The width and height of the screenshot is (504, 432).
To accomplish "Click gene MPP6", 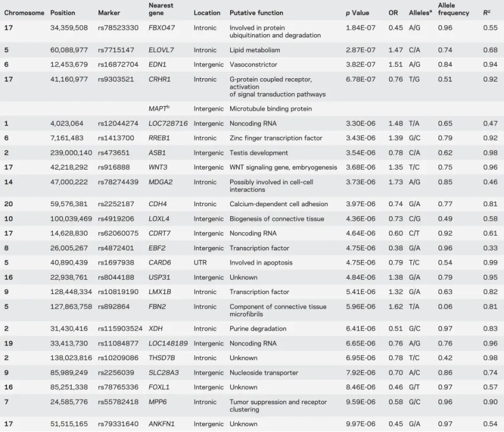I will (x=158, y=402).
